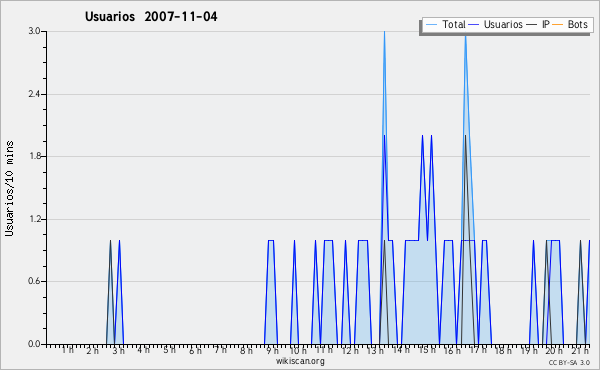This screenshot has height=370, width=600.
Task: Click the '4 h' x-axis label
Action: pos(143,350)
